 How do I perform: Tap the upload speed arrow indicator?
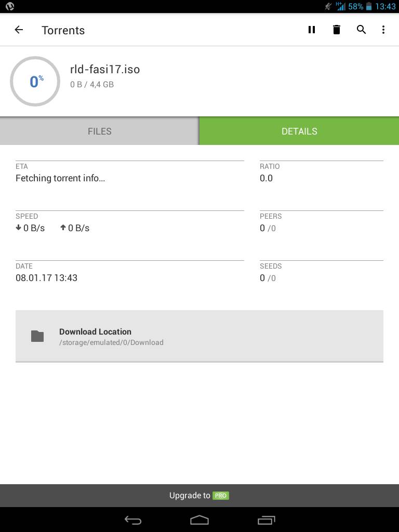pyautogui.click(x=63, y=228)
